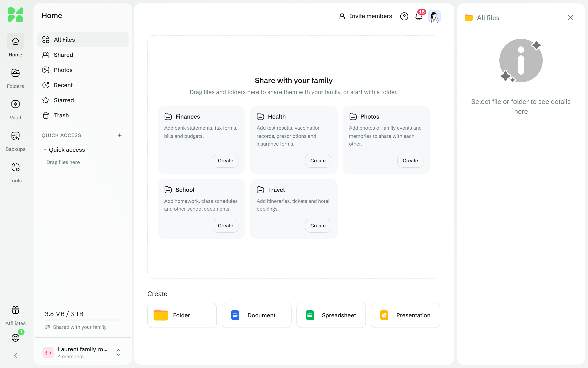This screenshot has width=588, height=368.
Task: Select All Files in the navigation
Action: coord(83,40)
